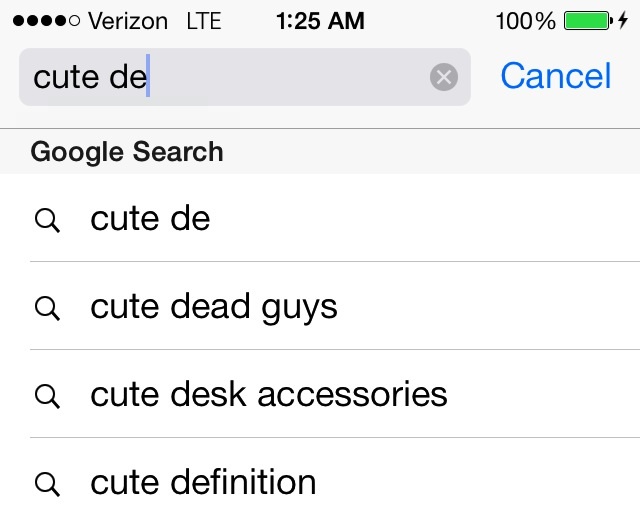Select the 'cute de' suggestion
640x523 pixels.
(320, 218)
